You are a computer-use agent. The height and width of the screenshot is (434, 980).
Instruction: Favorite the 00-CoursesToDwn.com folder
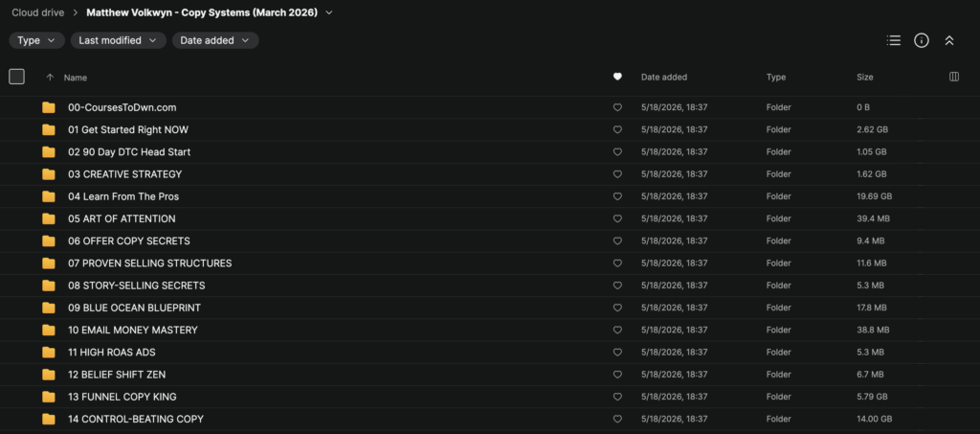pos(617,107)
